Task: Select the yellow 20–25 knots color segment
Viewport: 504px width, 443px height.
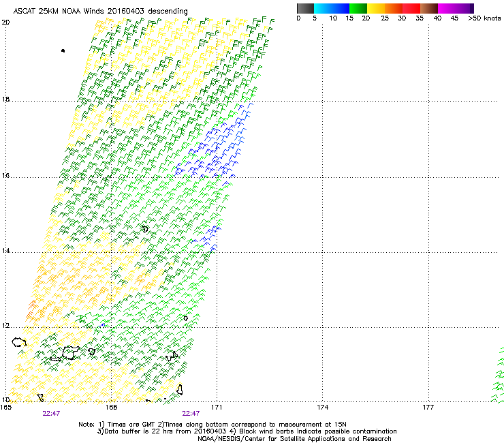Action: click(376, 8)
